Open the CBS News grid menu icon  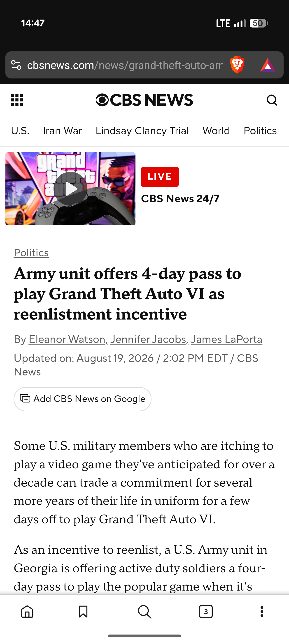click(17, 100)
